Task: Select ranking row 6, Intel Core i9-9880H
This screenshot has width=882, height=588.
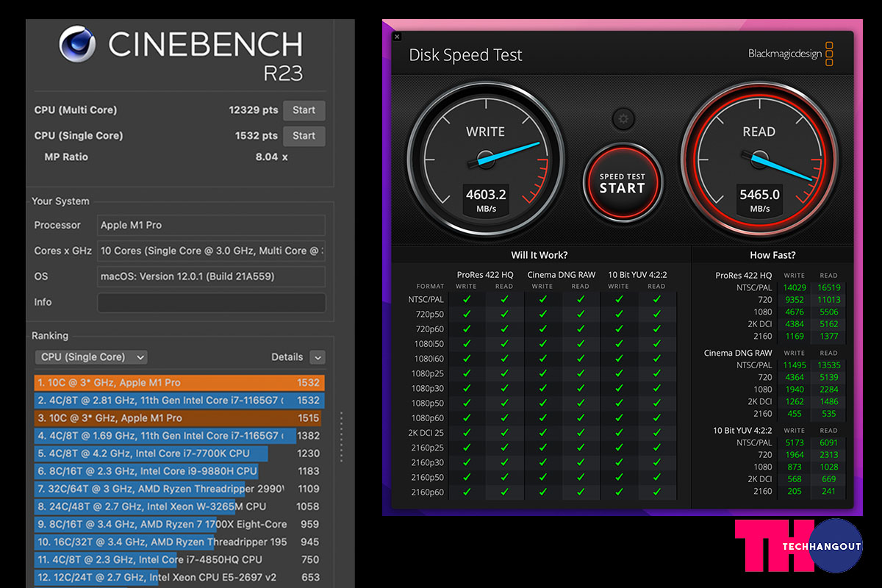Action: click(179, 471)
